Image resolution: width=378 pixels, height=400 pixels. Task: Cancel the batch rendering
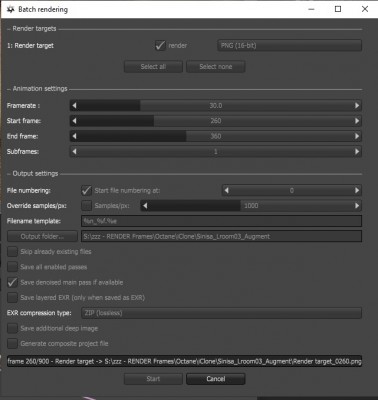(216, 379)
